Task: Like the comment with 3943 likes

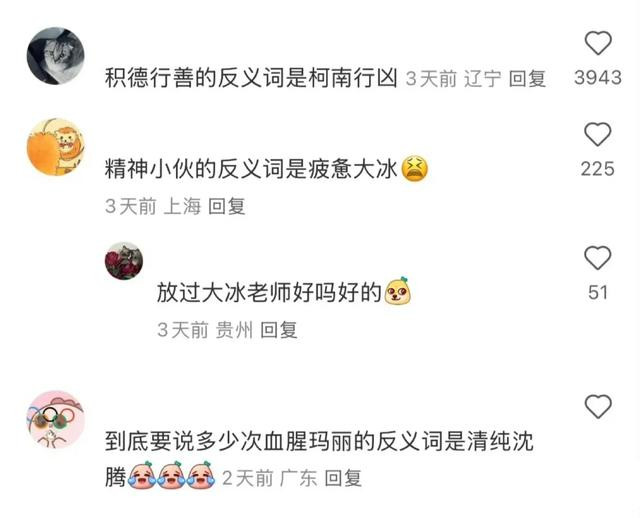Action: (598, 43)
